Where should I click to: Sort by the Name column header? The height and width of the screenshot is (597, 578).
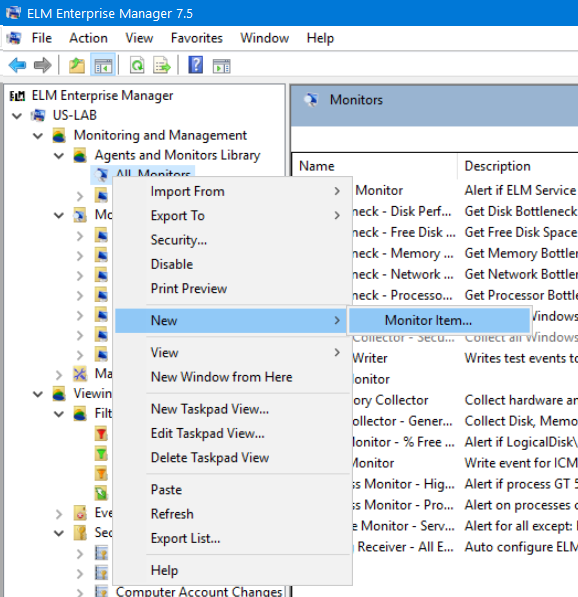coord(374,166)
